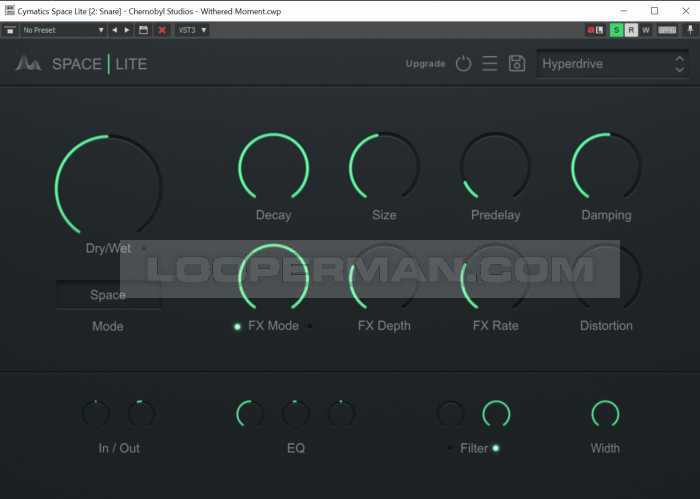Select the left FX Mode radio dot
The width and height of the screenshot is (700, 499).
click(x=237, y=326)
